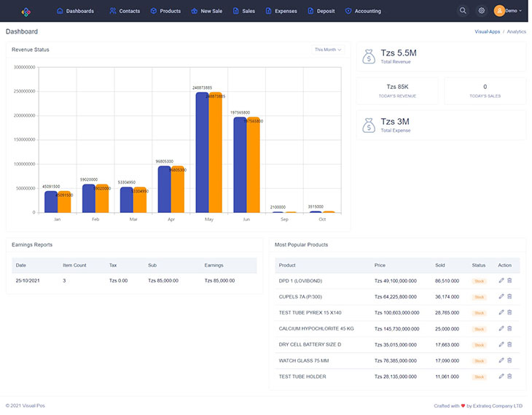
Task: Select the Accounting menu item
Action: pos(363,11)
